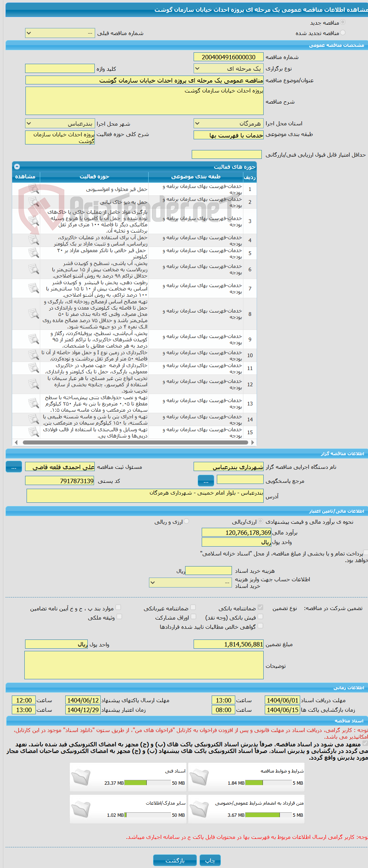368x868 pixels.
Task: Select the مناقصه تجدید شده radio button
Action: point(343,32)
